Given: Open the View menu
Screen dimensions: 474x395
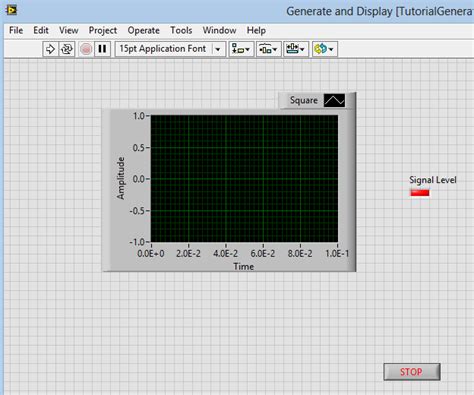Looking at the screenshot, I should click(x=69, y=30).
